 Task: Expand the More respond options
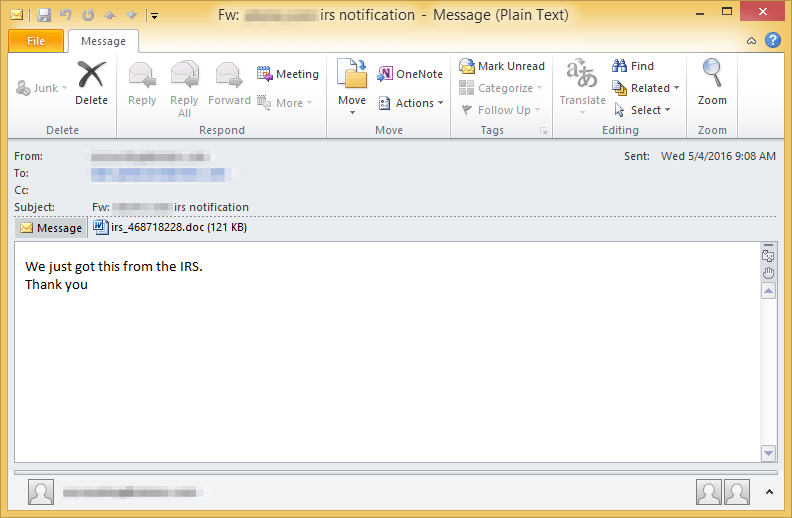(x=285, y=103)
